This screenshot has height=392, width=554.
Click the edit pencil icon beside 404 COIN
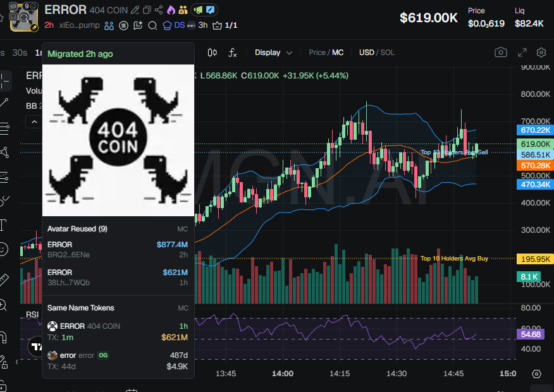tap(135, 10)
